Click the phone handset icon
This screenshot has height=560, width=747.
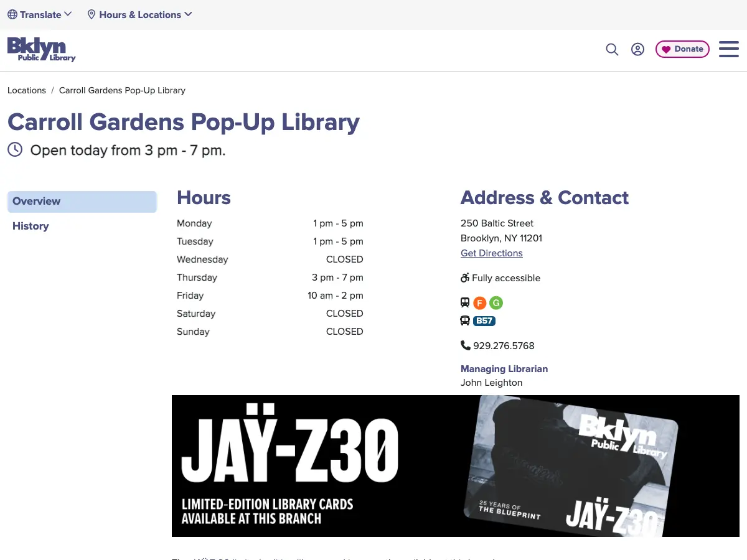[x=466, y=345]
